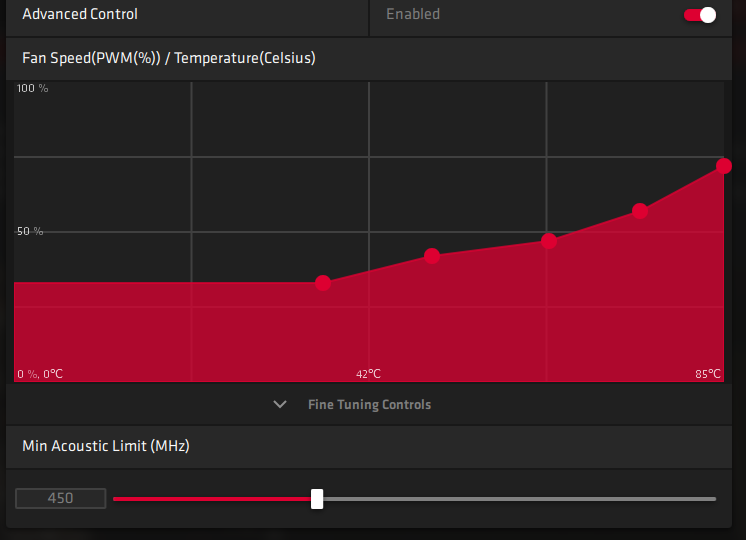
Task: Click the 100 % axis label
Action: (32, 89)
